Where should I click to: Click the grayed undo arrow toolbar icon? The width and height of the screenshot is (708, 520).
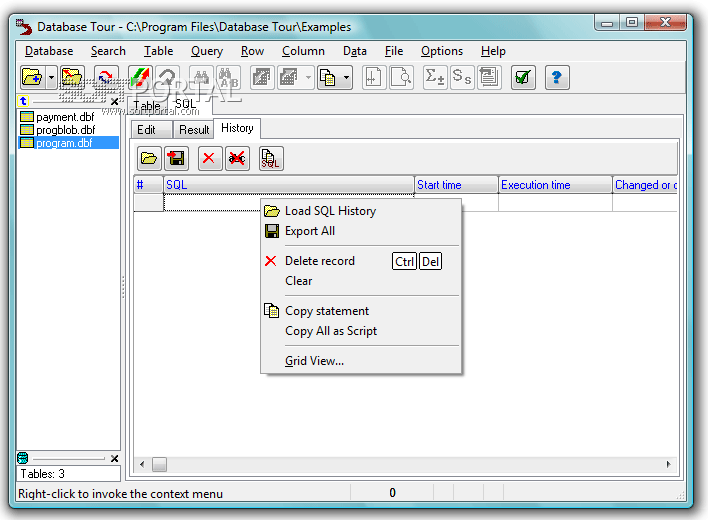[x=168, y=78]
